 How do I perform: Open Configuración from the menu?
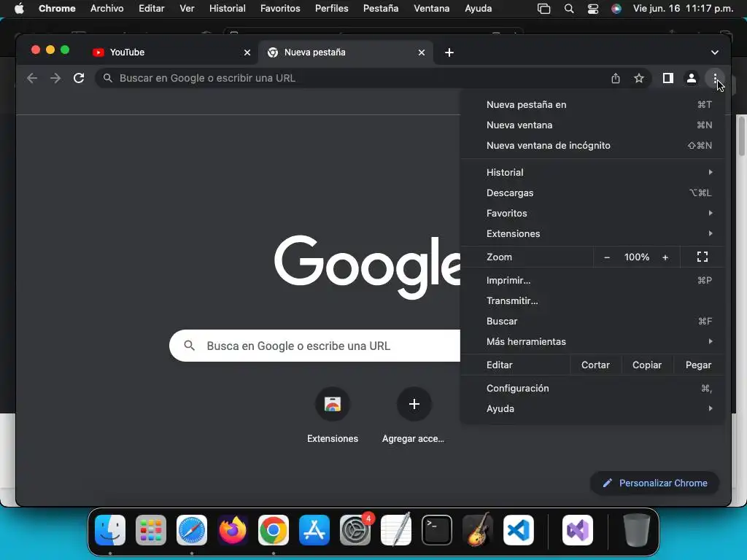592,389
